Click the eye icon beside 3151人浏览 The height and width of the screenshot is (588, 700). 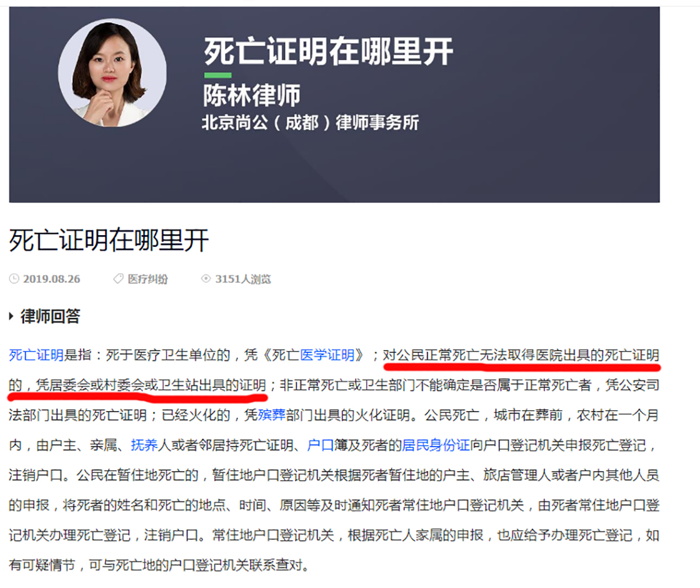tap(205, 279)
